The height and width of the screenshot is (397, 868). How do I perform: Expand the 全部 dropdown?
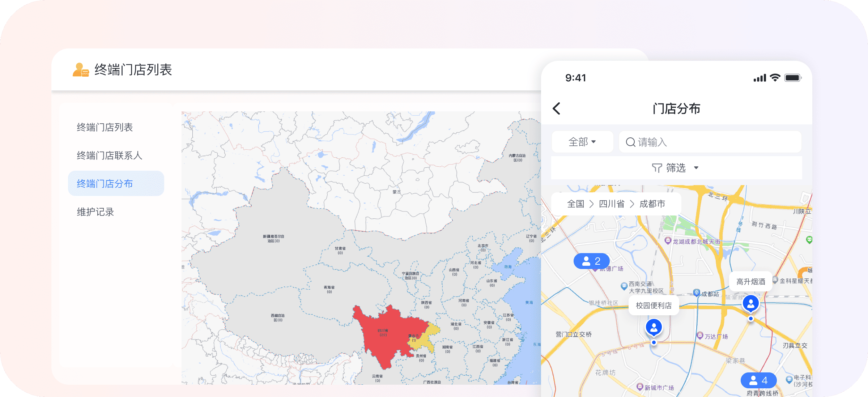(x=582, y=142)
